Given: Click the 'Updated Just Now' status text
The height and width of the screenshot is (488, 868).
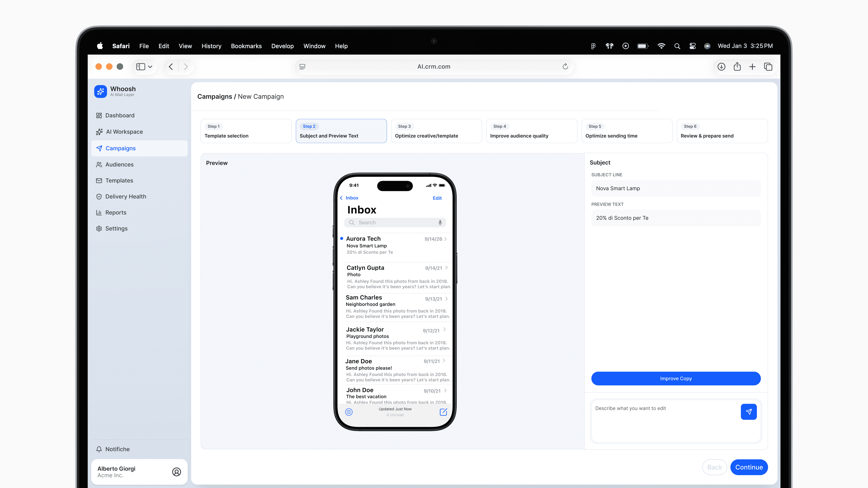Looking at the screenshot, I should (x=395, y=409).
